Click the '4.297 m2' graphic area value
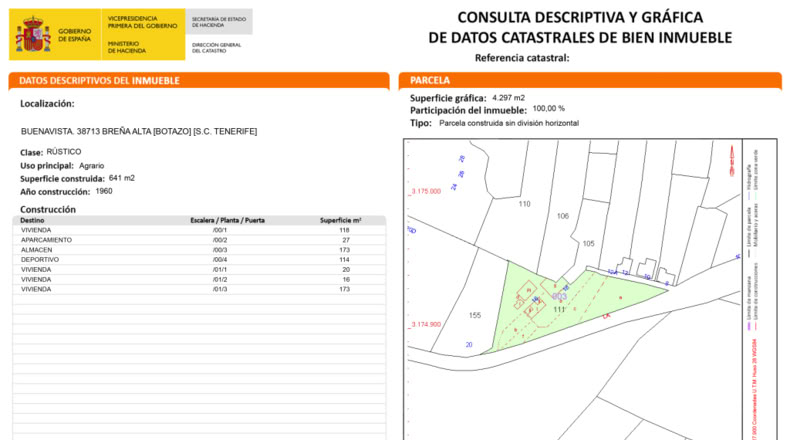 [x=508, y=98]
